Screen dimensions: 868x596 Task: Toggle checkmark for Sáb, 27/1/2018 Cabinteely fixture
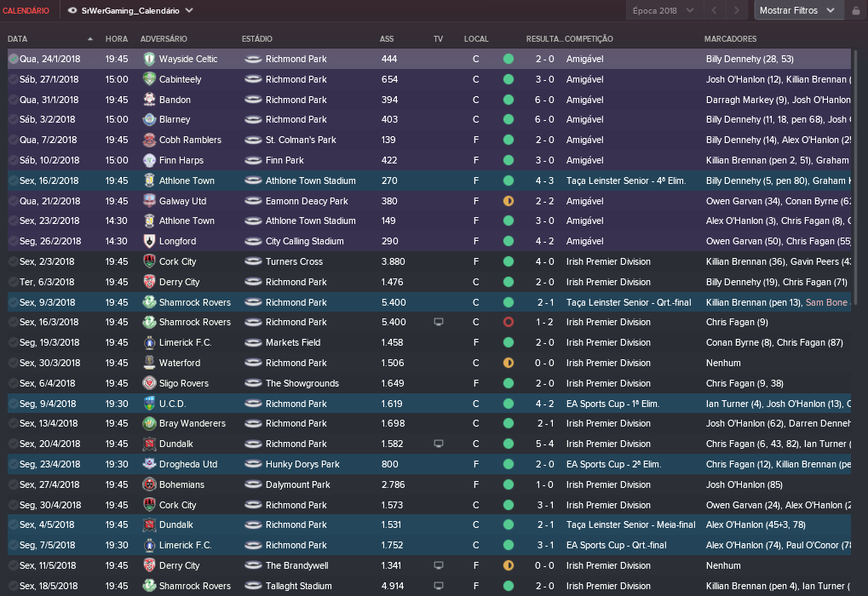[x=14, y=79]
